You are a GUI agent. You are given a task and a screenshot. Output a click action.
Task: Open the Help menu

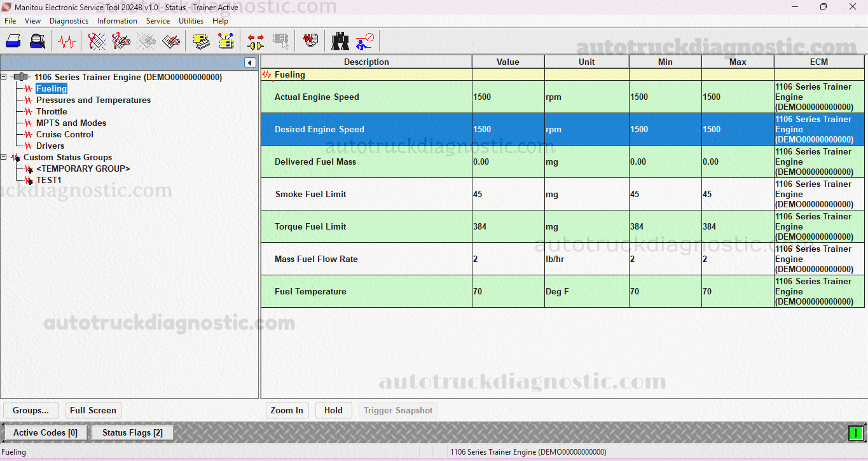(x=220, y=21)
